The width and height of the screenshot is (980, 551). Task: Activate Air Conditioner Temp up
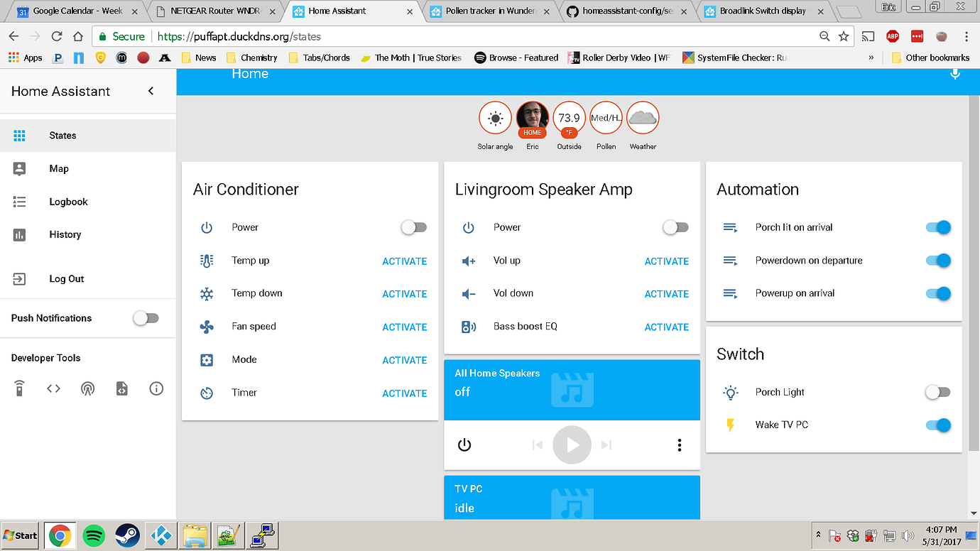[405, 261]
